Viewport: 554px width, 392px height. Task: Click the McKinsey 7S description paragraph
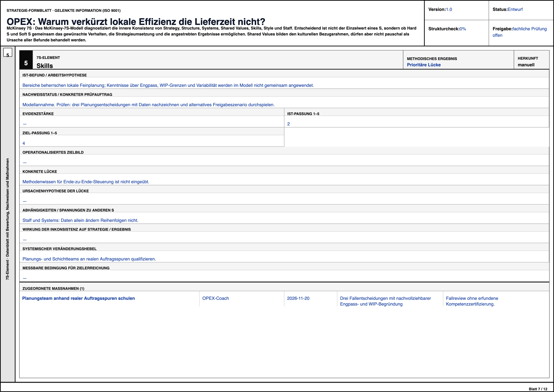tap(211, 34)
